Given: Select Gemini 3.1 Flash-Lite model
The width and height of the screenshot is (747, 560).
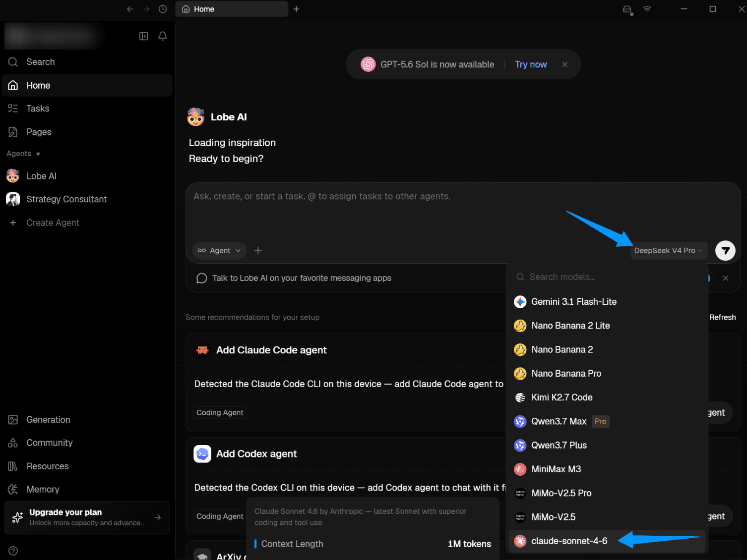Looking at the screenshot, I should (x=607, y=302).
